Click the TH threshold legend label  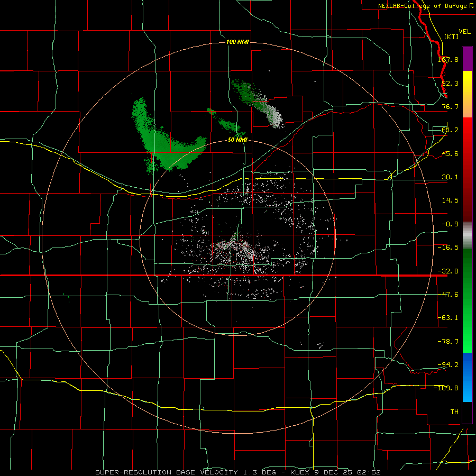(x=454, y=411)
